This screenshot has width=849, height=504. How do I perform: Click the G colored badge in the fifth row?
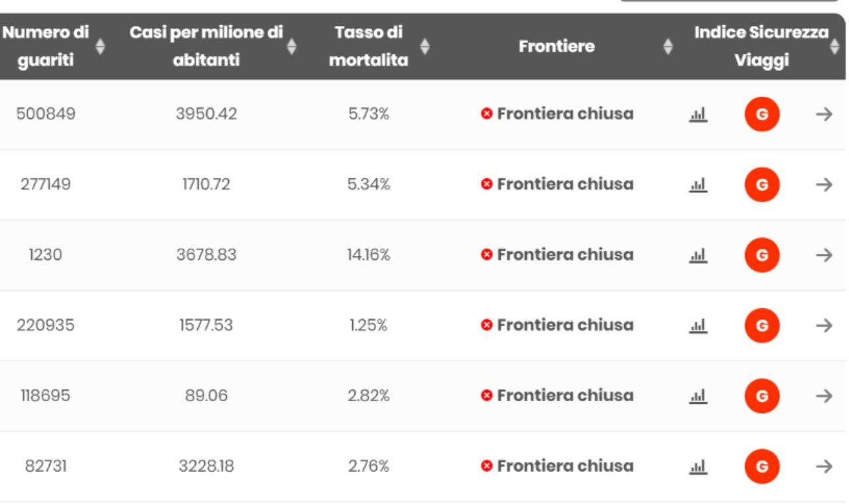pyautogui.click(x=761, y=396)
